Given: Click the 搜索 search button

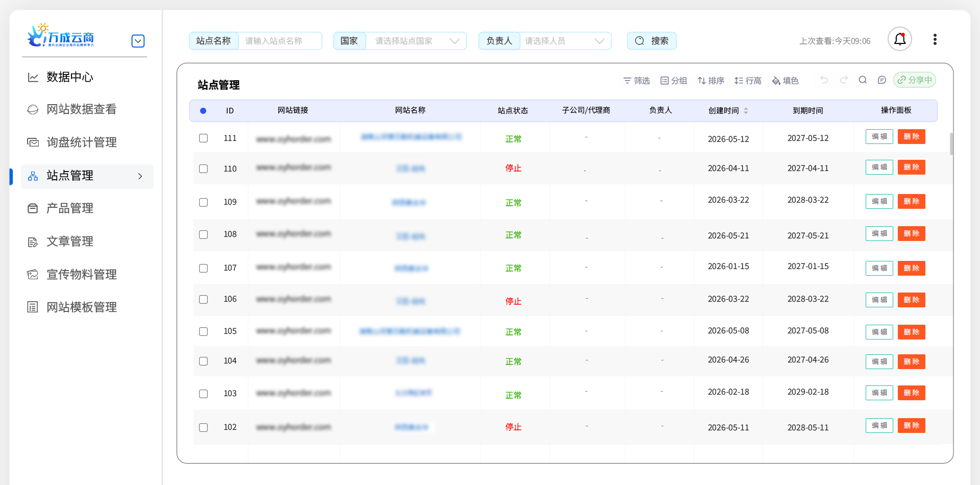Looking at the screenshot, I should point(652,41).
